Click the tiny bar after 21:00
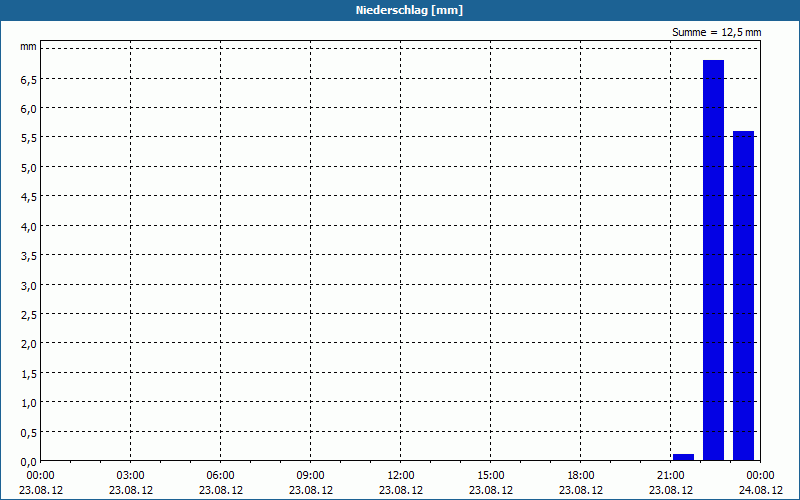 683,457
